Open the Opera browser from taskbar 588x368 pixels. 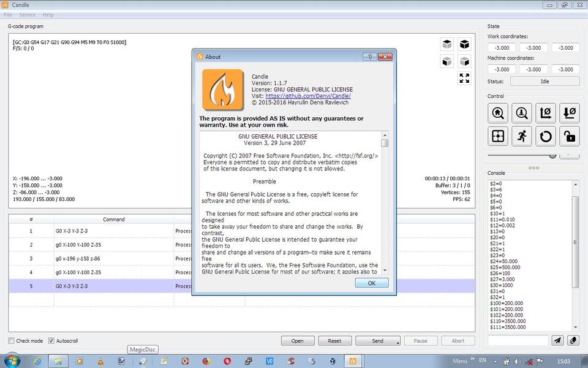point(227,361)
